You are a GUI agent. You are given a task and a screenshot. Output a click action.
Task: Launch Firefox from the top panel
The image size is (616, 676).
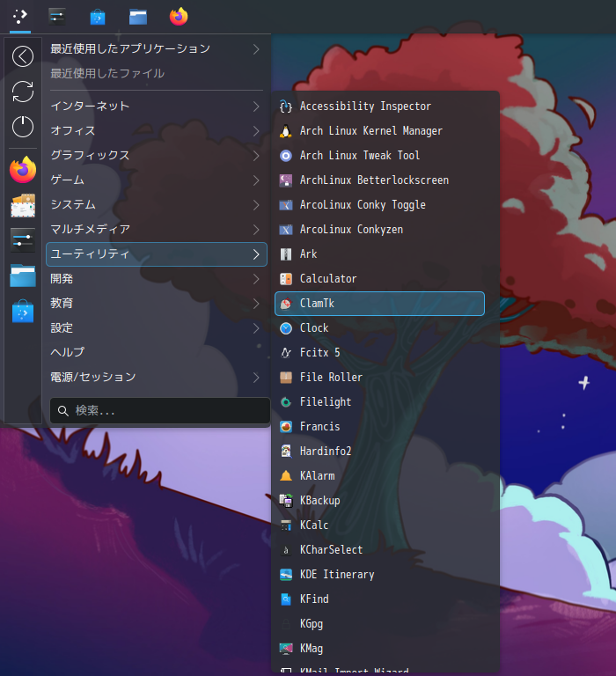coord(179,17)
